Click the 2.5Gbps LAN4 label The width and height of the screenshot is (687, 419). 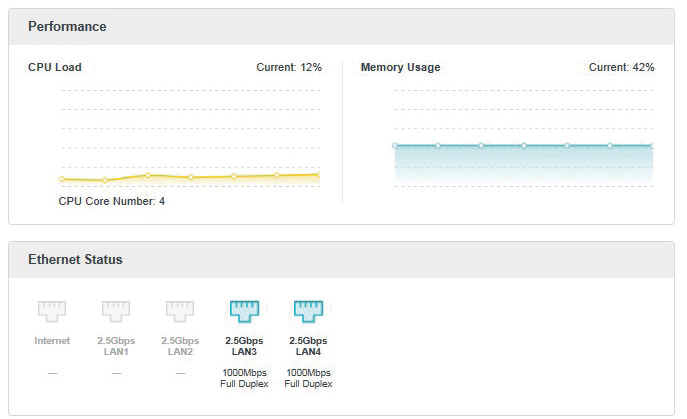[308, 346]
